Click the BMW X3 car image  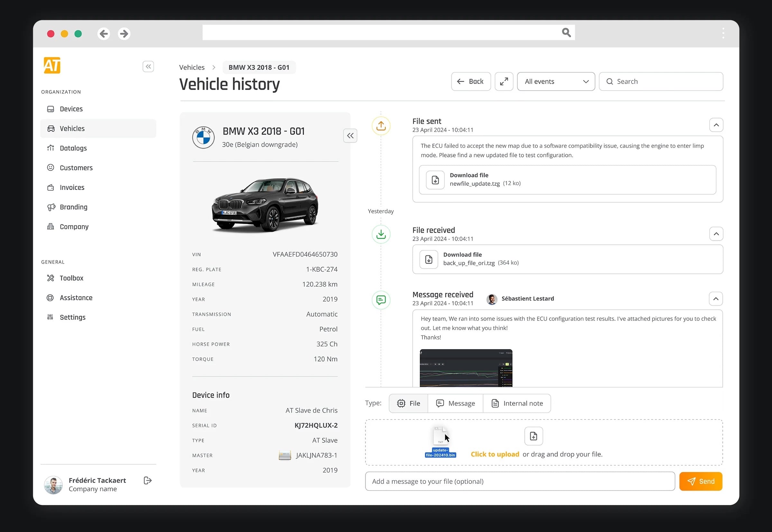point(265,205)
